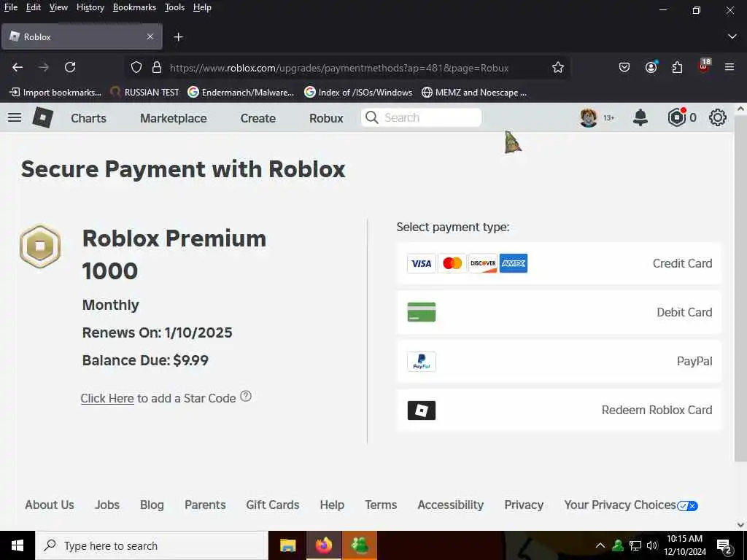Click the Roblox search field
Screen dimensions: 747x560
point(421,117)
